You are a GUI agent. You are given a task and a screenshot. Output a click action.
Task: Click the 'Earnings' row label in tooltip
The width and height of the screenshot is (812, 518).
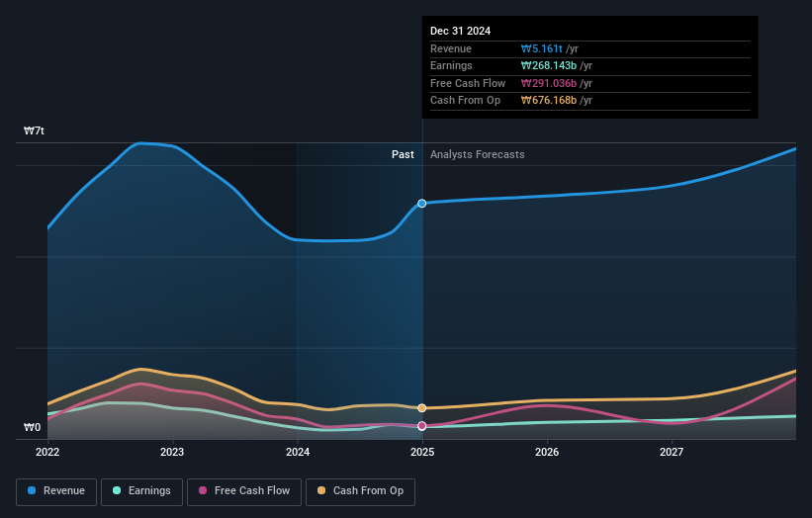pyautogui.click(x=451, y=65)
